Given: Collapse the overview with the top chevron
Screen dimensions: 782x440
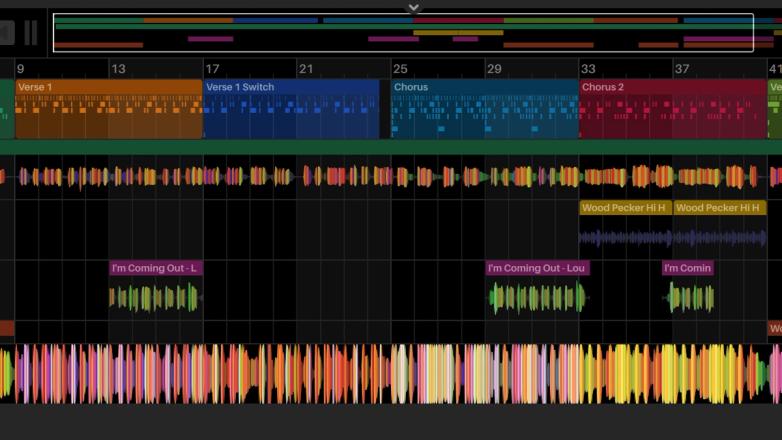Looking at the screenshot, I should coord(413,7).
